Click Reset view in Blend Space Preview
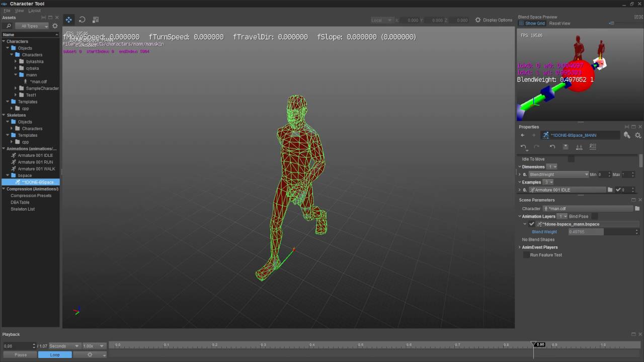This screenshot has width=644, height=362. pos(559,24)
